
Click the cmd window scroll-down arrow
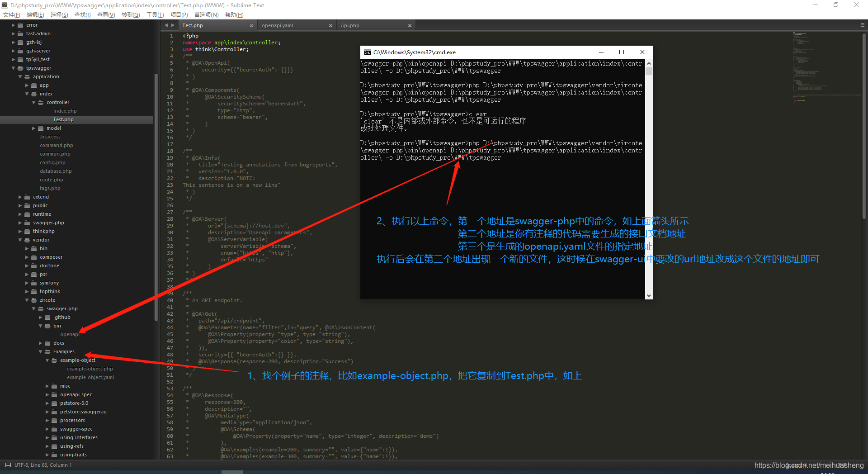pyautogui.click(x=649, y=295)
